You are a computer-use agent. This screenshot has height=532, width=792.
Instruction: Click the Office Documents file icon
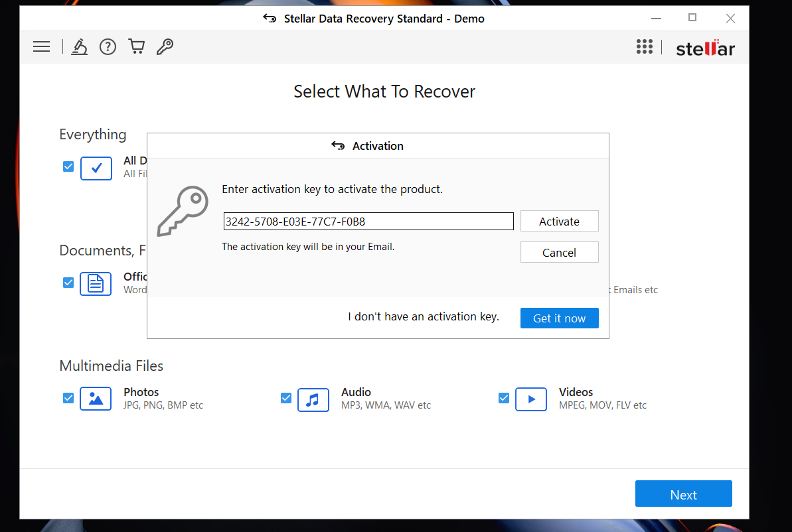pos(96,284)
